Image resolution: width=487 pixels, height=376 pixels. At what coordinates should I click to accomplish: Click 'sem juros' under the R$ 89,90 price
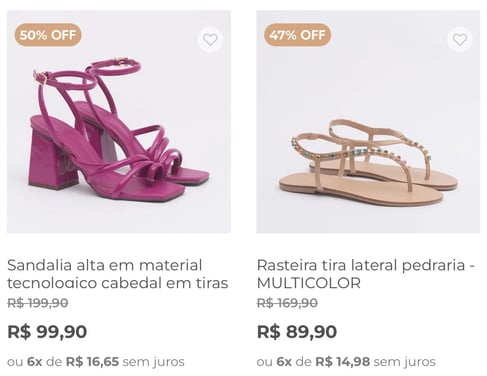click(x=404, y=362)
